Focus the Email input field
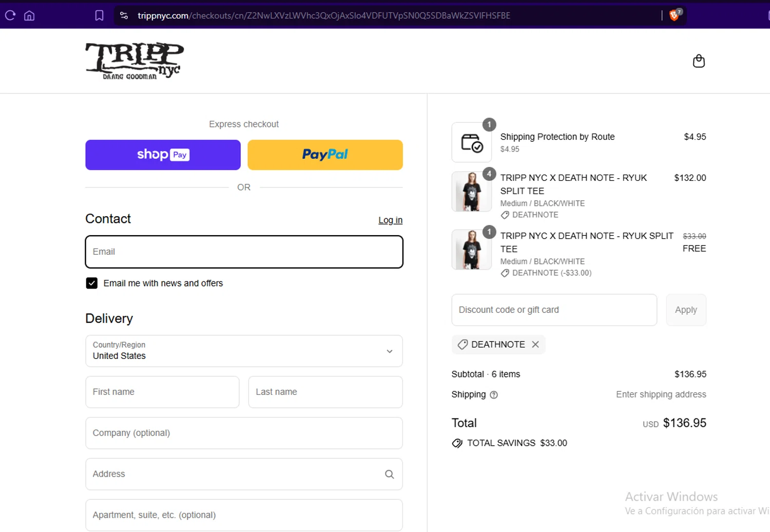The image size is (770, 532). 244,252
